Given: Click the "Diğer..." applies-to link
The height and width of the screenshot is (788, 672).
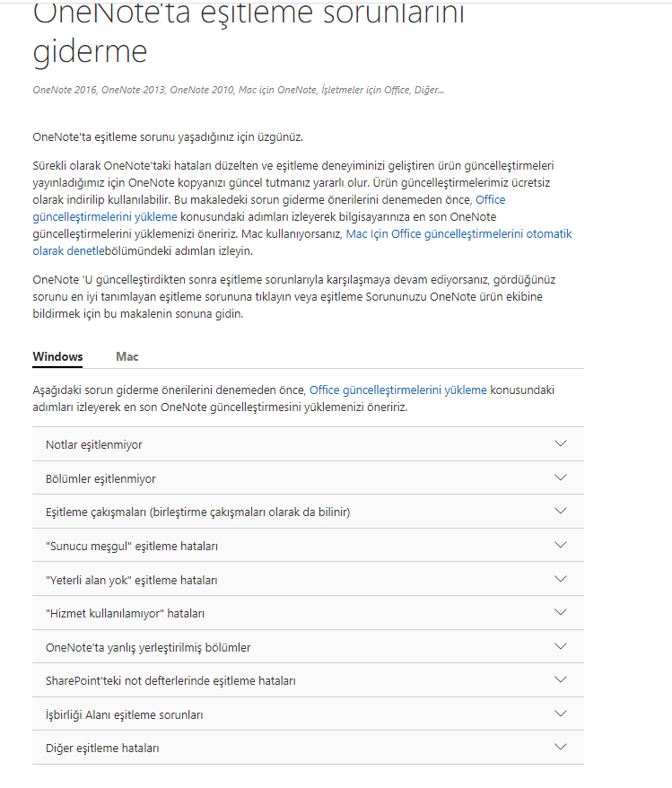Looking at the screenshot, I should [429, 90].
